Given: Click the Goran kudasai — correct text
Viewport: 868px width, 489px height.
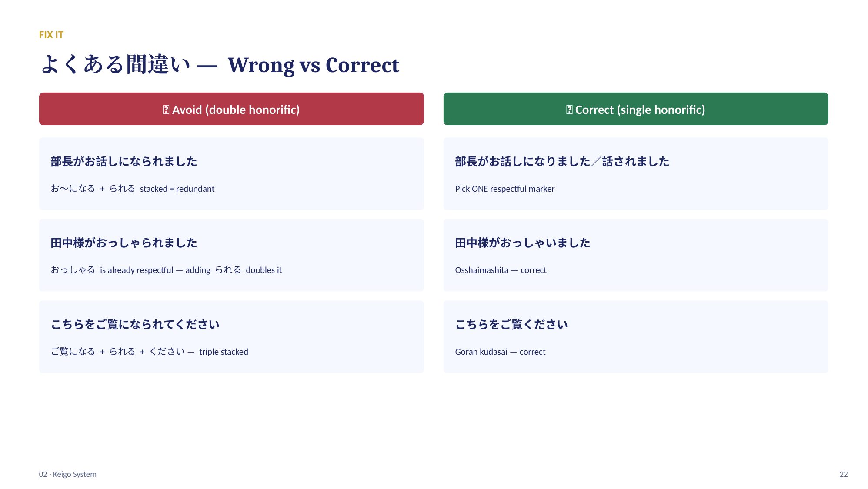Looking at the screenshot, I should pos(500,352).
